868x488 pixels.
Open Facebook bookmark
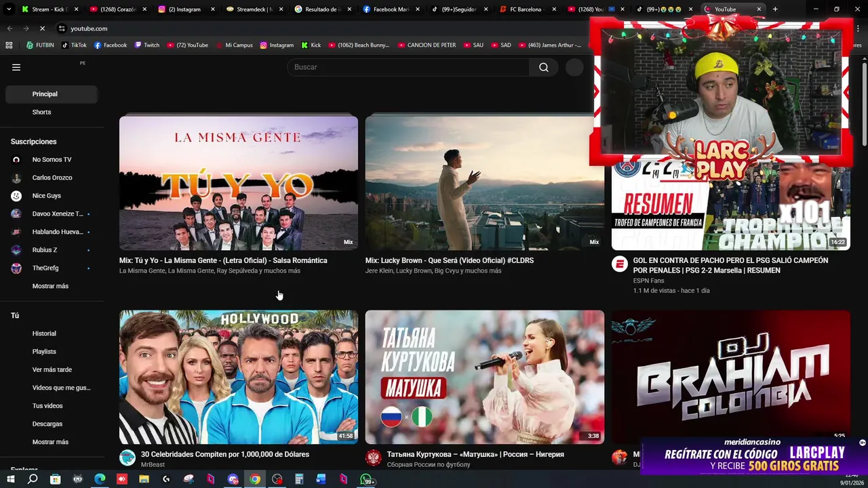pyautogui.click(x=111, y=45)
